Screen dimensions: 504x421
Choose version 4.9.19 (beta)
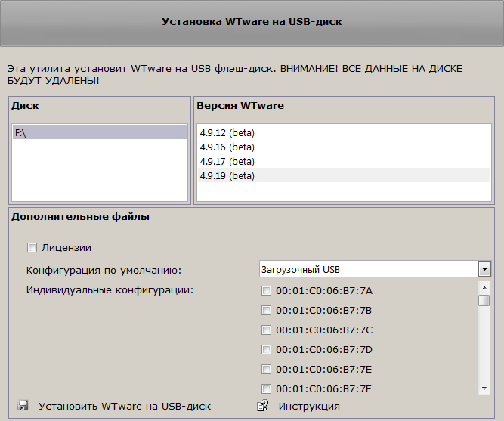click(344, 175)
